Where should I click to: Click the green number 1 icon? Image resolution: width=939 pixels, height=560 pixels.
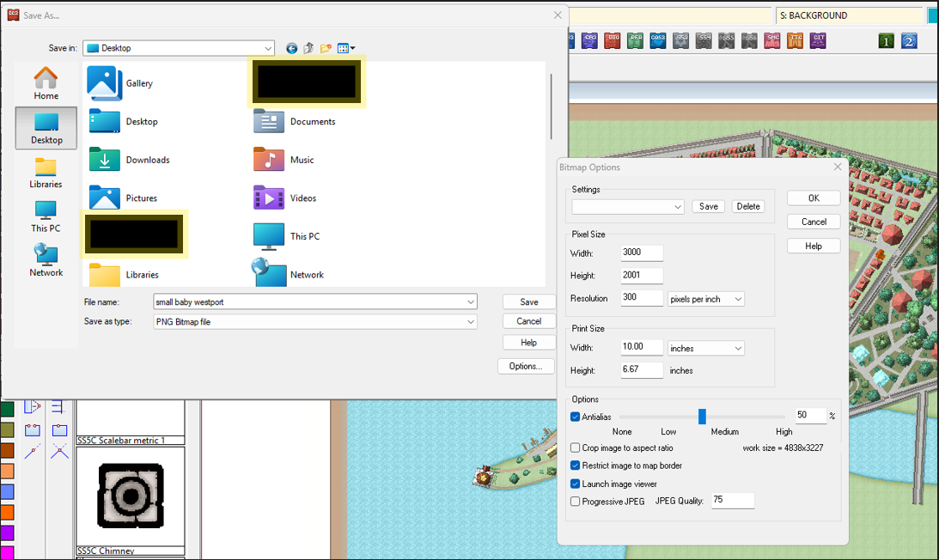(x=887, y=41)
